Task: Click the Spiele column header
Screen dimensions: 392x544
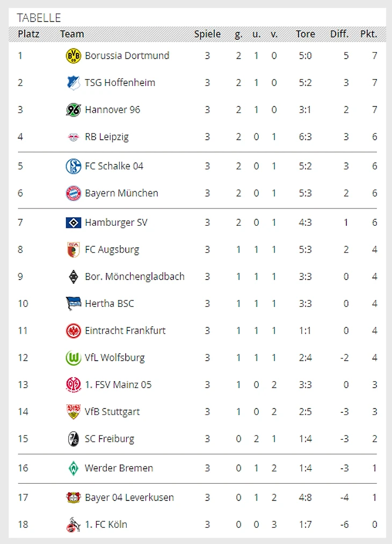Action: [x=207, y=34]
